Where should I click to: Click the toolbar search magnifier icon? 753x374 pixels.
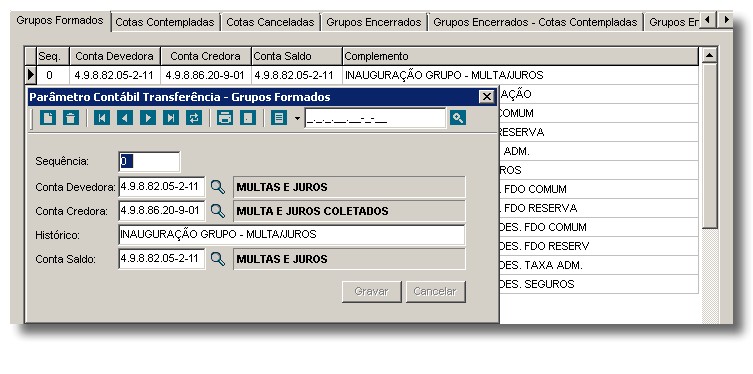(x=458, y=118)
